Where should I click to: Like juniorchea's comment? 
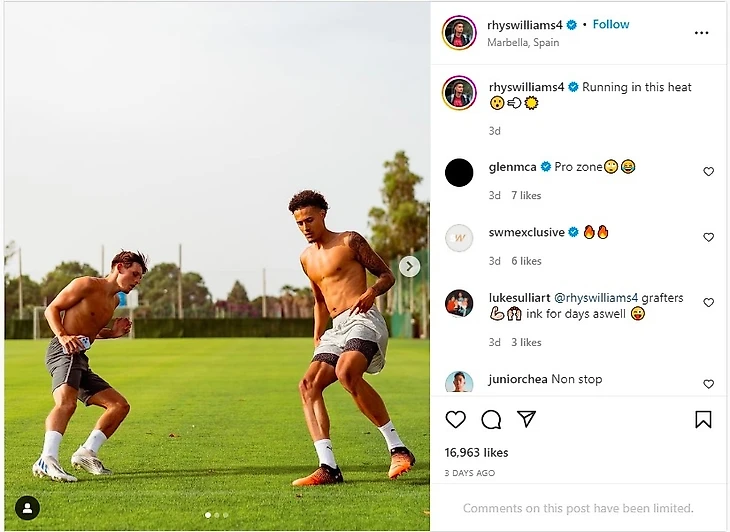[x=708, y=384]
